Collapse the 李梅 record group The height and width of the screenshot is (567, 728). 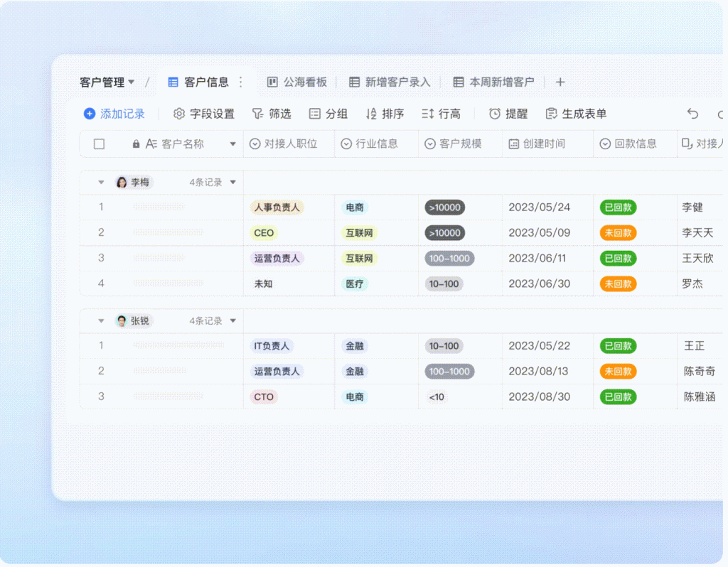tap(101, 182)
